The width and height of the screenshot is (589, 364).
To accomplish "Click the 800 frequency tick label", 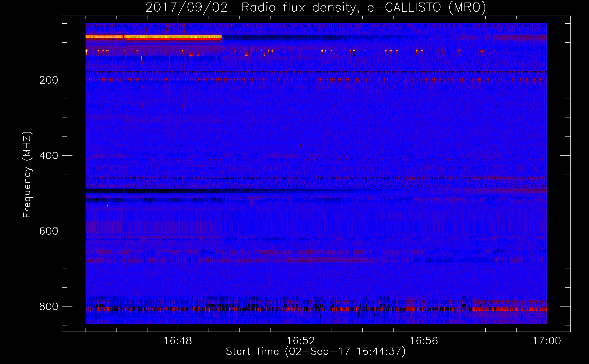I will pos(49,306).
